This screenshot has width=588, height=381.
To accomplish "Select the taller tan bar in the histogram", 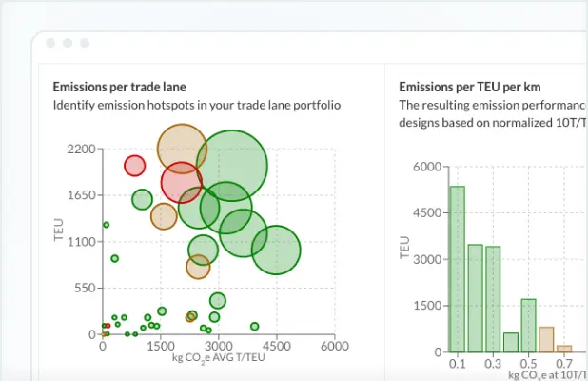I will pyautogui.click(x=546, y=339).
